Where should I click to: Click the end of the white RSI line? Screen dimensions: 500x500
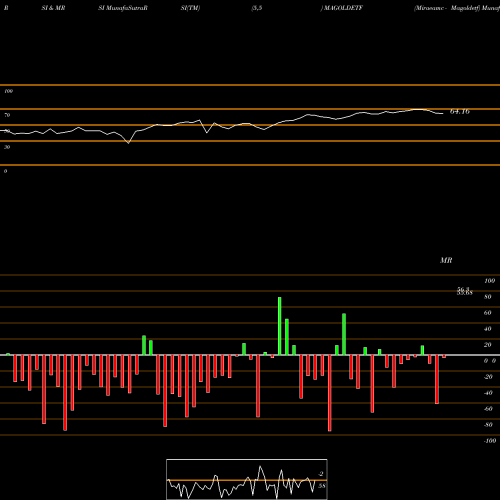pos(443,114)
